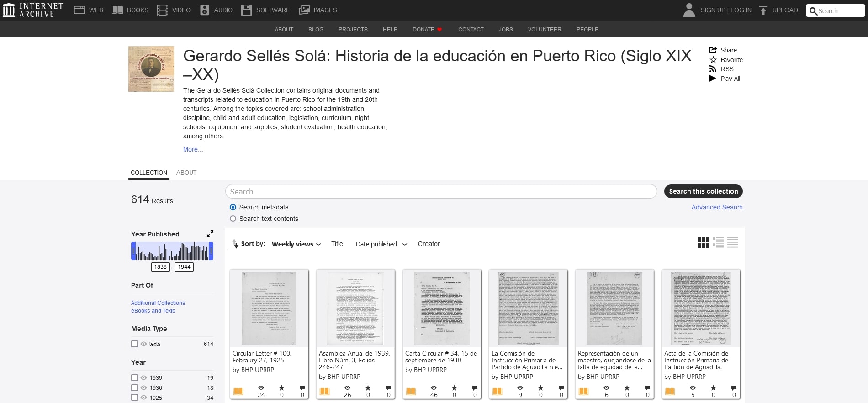Switch to the ABOUT tab

[186, 173]
